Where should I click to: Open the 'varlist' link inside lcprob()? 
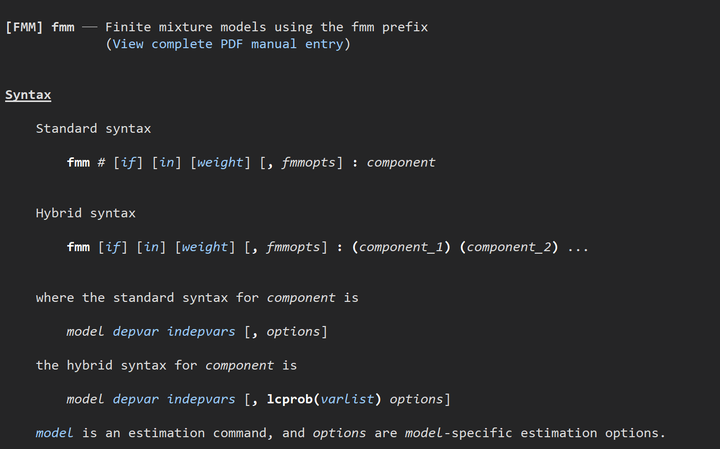click(x=347, y=399)
